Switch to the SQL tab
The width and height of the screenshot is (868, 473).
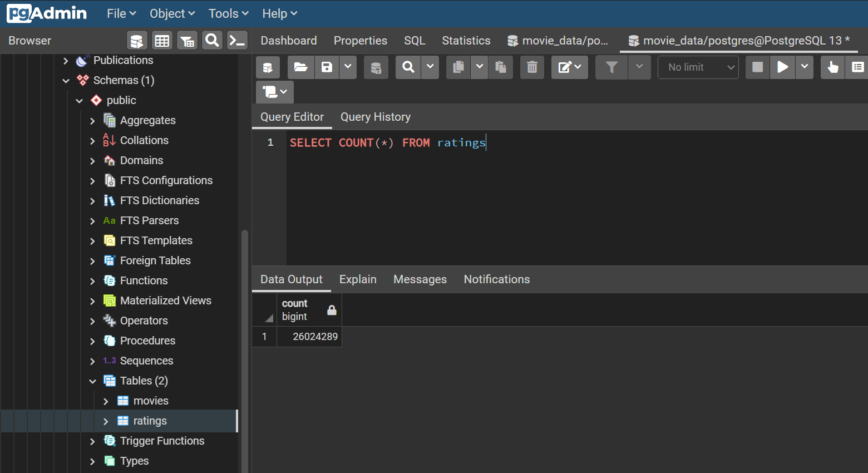click(415, 41)
